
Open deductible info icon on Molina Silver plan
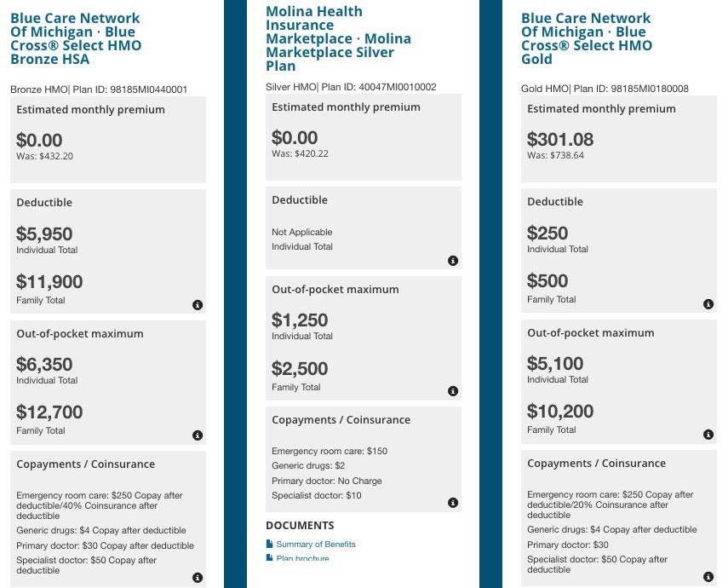(453, 261)
